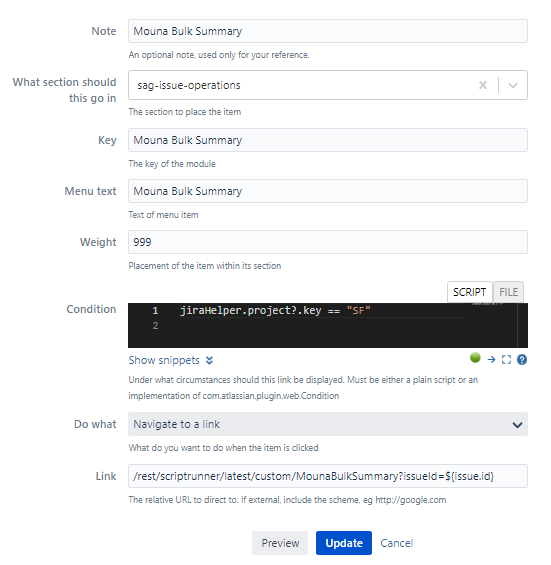Expand condition editor to fullscreen
Screen dimensions: 551x565
pyautogui.click(x=506, y=359)
